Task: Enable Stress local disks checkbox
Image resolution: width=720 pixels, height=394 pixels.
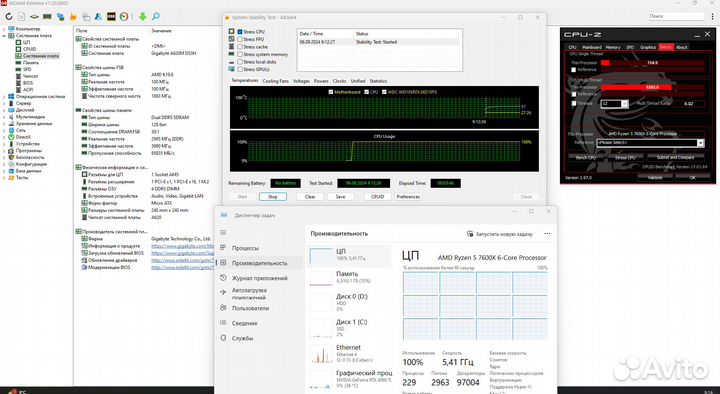Action: tap(240, 62)
